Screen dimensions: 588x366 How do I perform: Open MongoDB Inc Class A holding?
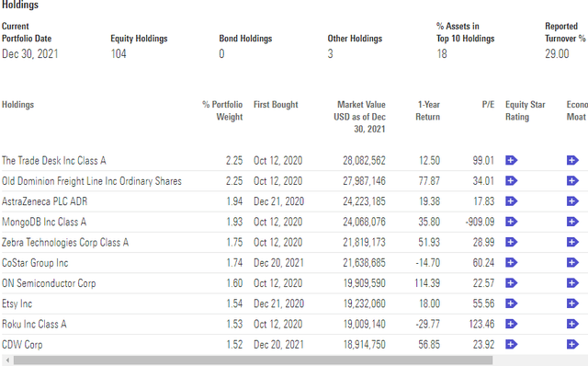44,222
